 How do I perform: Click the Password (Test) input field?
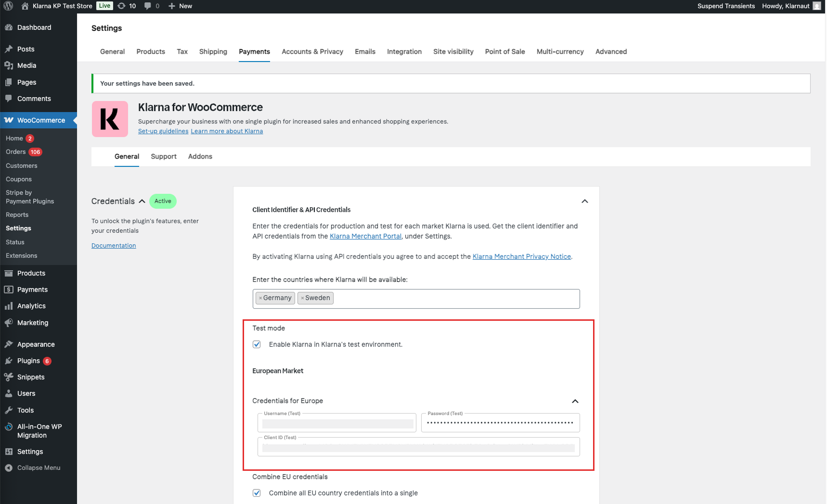click(x=501, y=423)
